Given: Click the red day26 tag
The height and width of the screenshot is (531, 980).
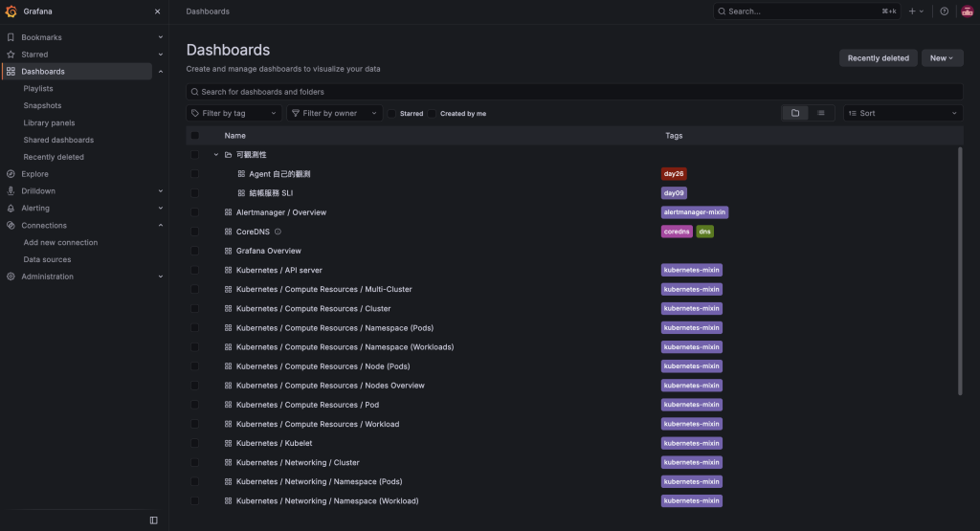Looking at the screenshot, I should tap(674, 174).
